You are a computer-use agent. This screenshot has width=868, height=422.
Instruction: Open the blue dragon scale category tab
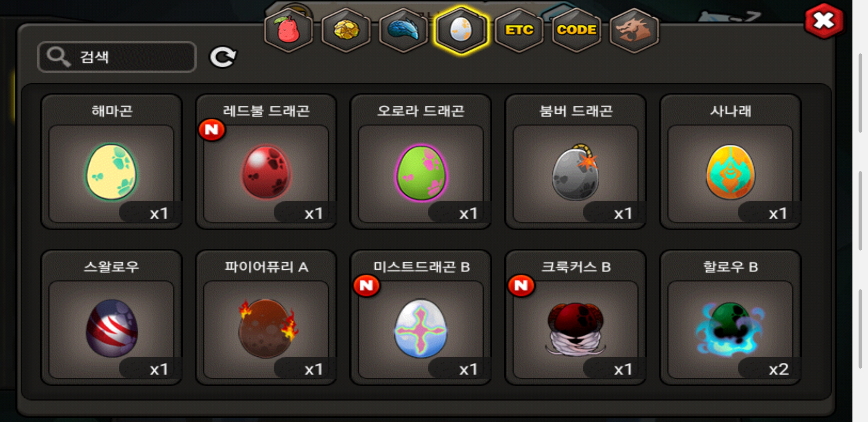[x=403, y=30]
